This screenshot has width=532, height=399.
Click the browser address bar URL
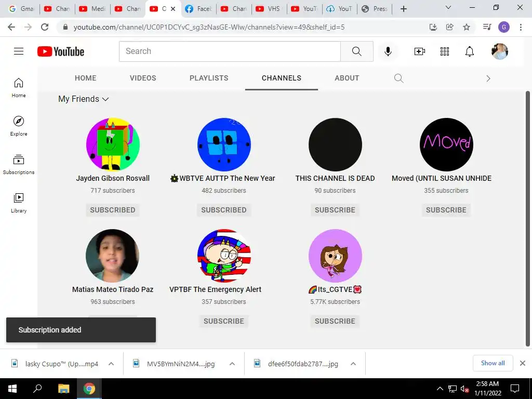tap(209, 27)
